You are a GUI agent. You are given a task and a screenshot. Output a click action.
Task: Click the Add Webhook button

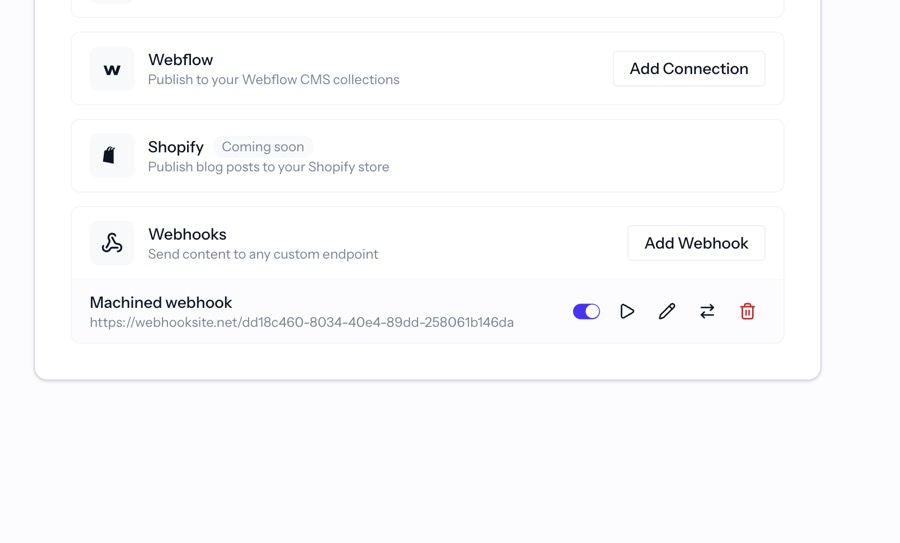[x=696, y=243]
